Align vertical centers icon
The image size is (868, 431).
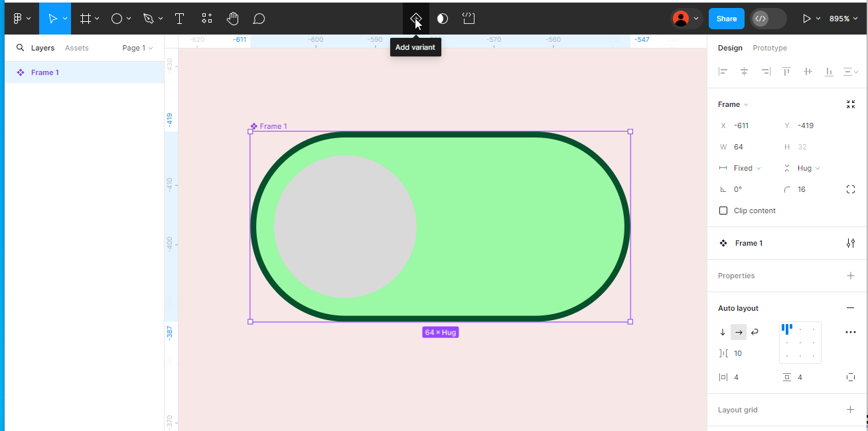tap(808, 72)
